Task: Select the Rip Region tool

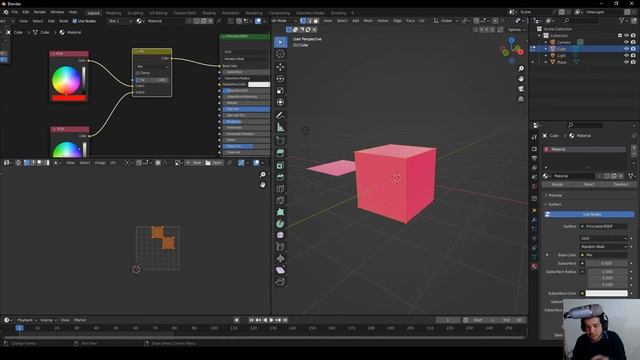Action: (x=280, y=282)
